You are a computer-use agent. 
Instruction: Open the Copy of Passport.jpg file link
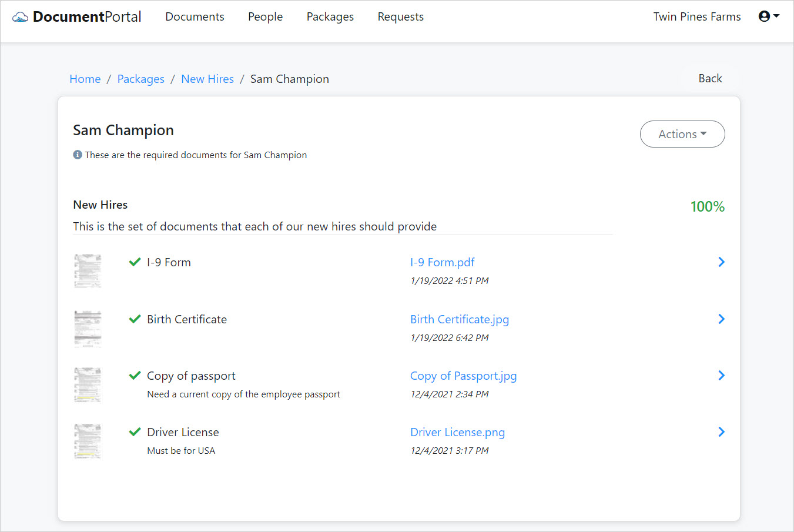pyautogui.click(x=463, y=375)
